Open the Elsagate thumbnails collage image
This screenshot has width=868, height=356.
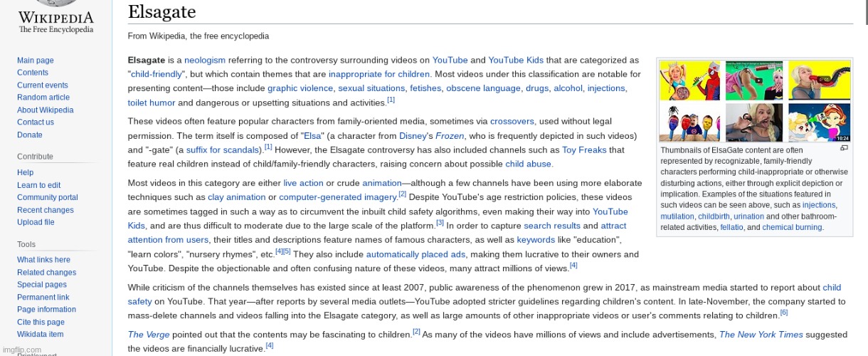pos(754,101)
